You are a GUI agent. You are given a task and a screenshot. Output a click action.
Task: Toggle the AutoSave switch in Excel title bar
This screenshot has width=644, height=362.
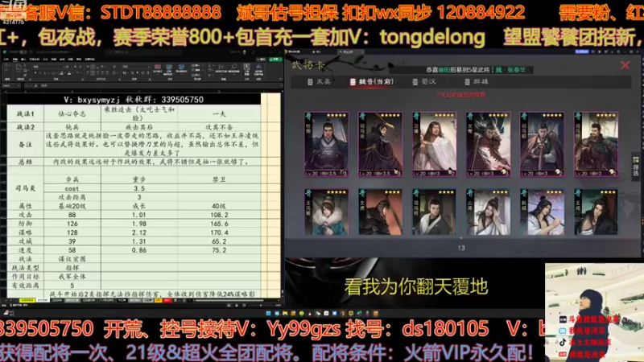23,52
